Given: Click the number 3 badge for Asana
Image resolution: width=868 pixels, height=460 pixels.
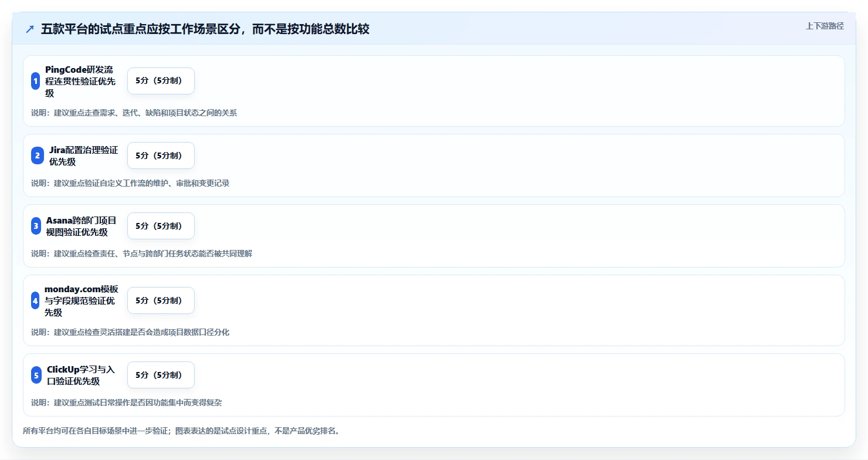Looking at the screenshot, I should pyautogui.click(x=36, y=226).
